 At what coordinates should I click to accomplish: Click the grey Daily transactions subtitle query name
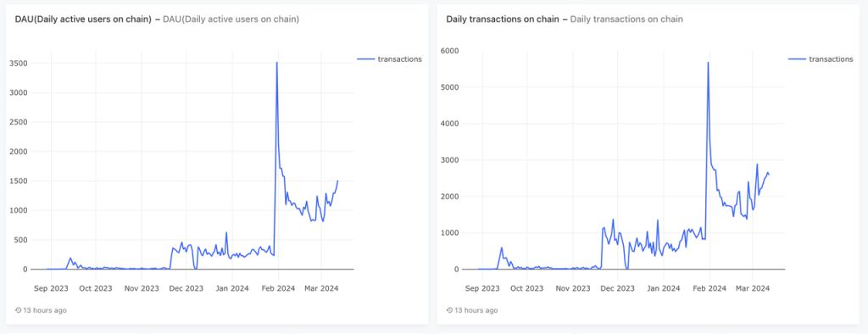[626, 19]
